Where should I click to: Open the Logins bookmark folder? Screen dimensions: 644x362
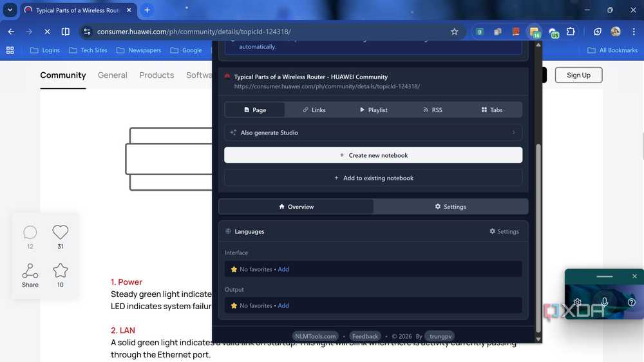[x=45, y=50]
